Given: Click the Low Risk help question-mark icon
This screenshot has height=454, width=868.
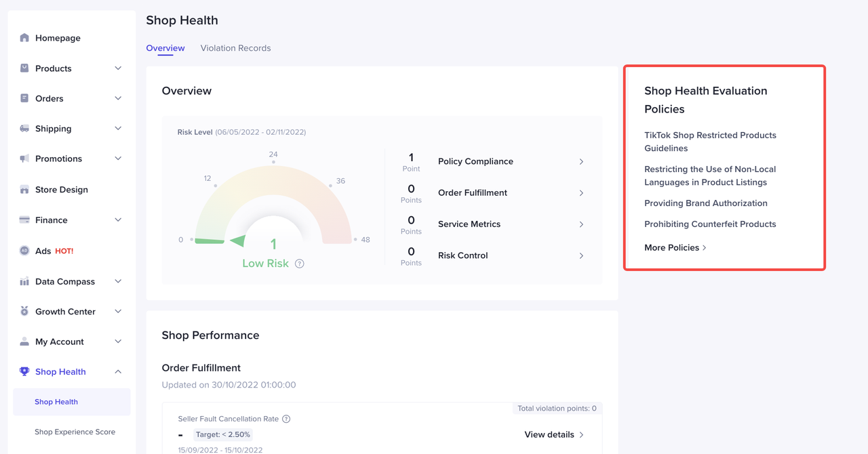Looking at the screenshot, I should pyautogui.click(x=300, y=264).
